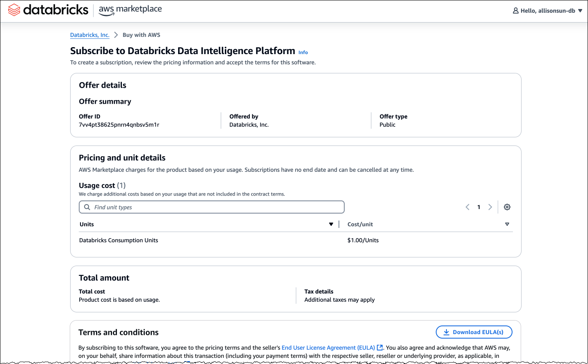Open the Databricks, Inc. breadcrumb link

coord(90,35)
